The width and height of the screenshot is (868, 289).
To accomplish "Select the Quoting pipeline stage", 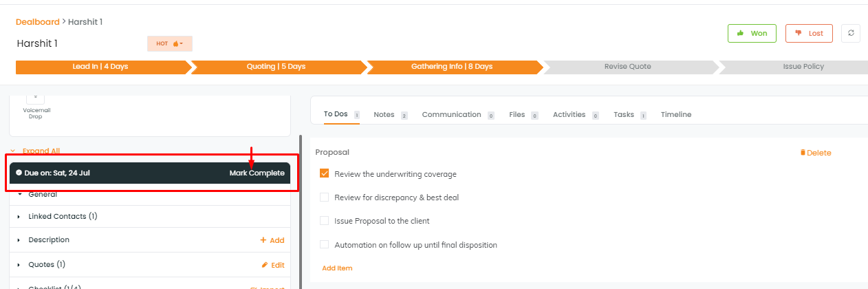I will [277, 67].
